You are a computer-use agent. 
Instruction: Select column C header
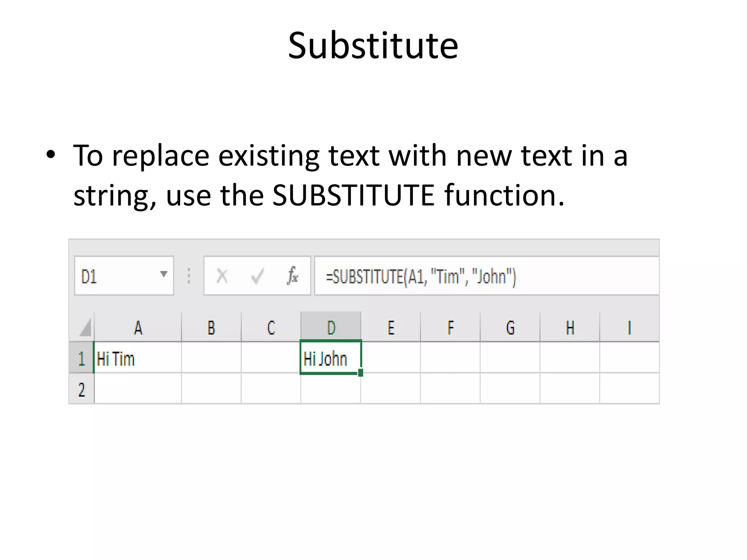pos(271,327)
